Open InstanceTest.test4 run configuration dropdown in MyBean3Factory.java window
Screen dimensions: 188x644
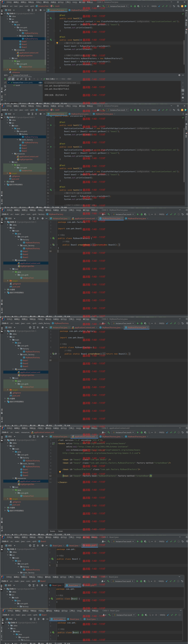(x=123, y=214)
